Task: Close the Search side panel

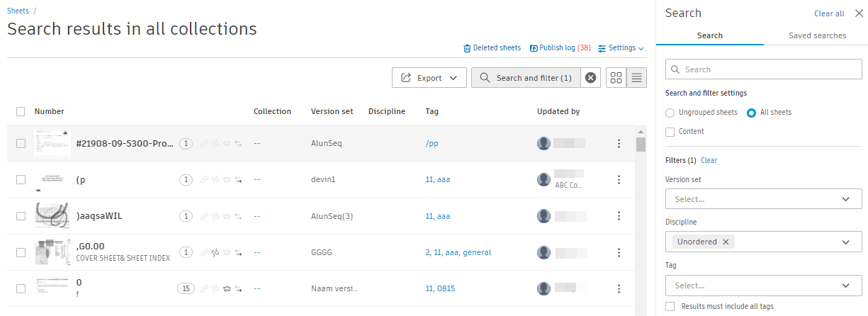Action: click(x=859, y=13)
